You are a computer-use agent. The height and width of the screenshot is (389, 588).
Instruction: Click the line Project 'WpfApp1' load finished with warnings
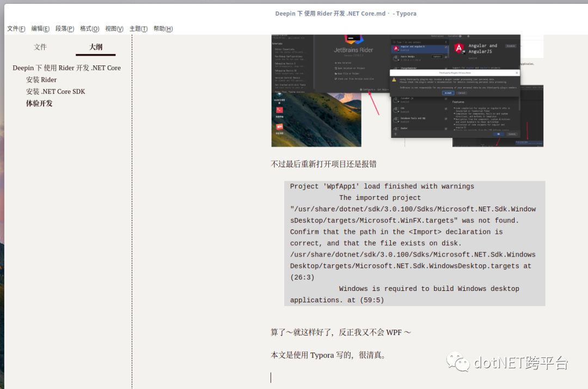coord(382,186)
